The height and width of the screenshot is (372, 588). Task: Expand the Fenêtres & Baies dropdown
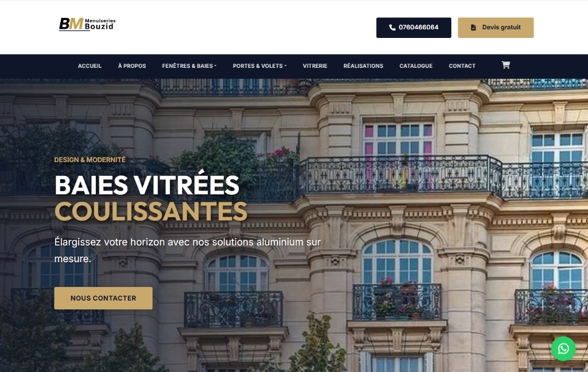click(x=189, y=66)
